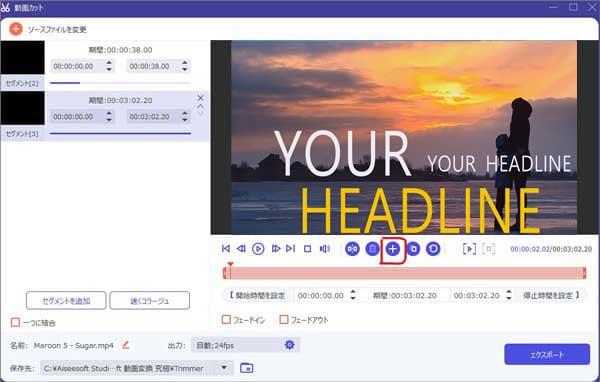Click the timeline start time 00:00:00.00 field
Viewport: 600px width, 382px height.
pyautogui.click(x=321, y=295)
